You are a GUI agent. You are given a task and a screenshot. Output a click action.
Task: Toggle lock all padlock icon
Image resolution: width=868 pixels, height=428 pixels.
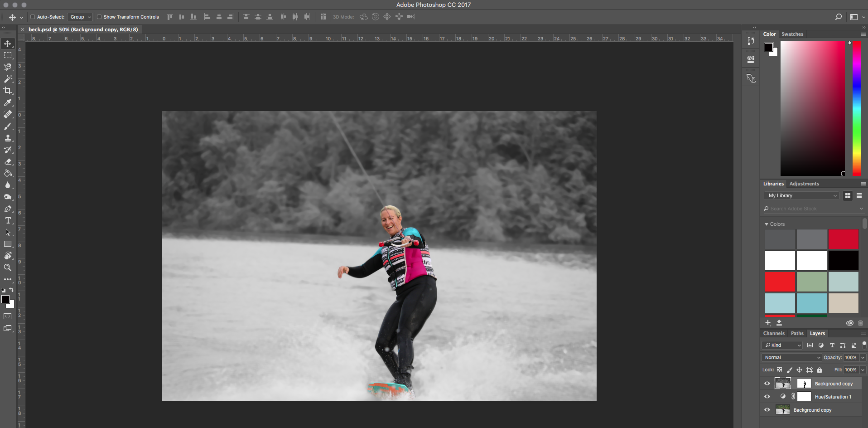pos(819,370)
